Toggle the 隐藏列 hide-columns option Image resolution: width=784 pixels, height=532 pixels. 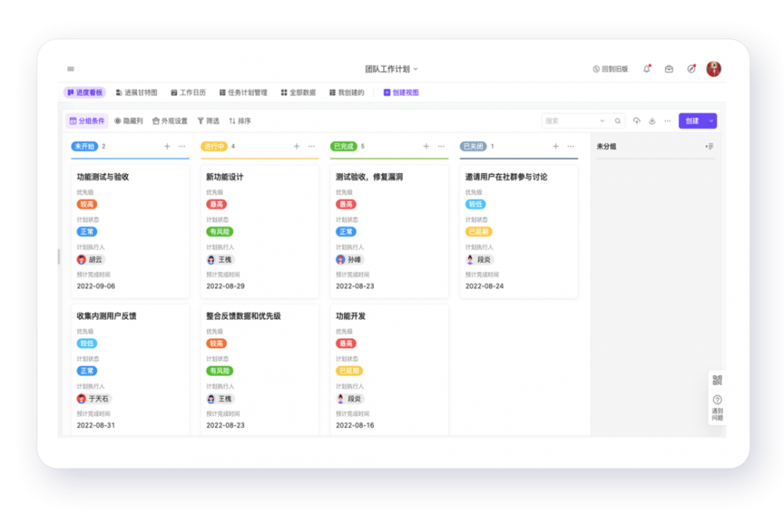click(129, 121)
